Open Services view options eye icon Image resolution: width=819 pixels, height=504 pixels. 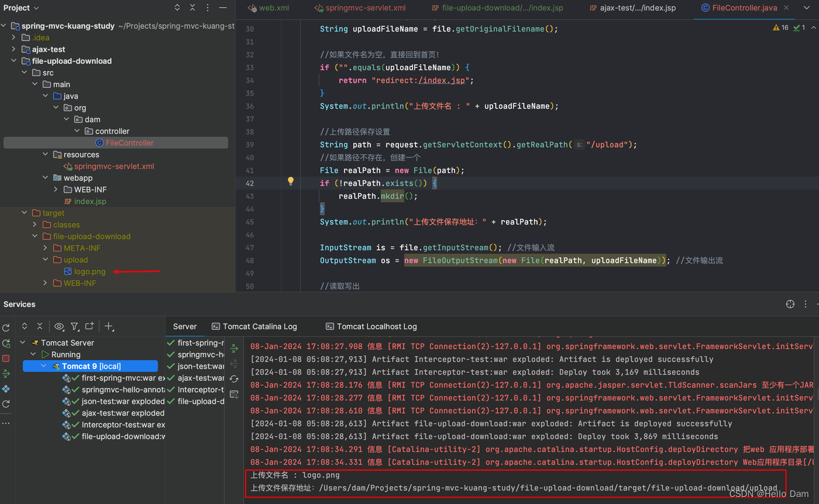(59, 326)
